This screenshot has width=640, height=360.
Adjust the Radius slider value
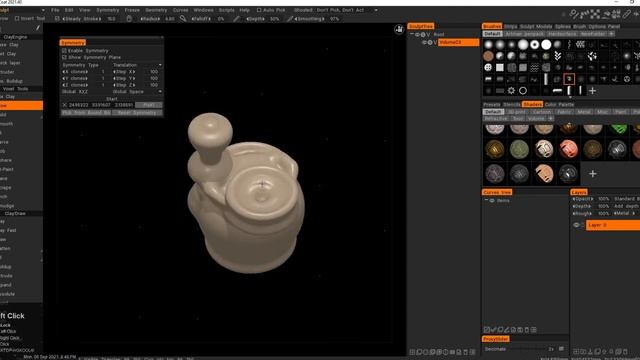tap(158, 19)
